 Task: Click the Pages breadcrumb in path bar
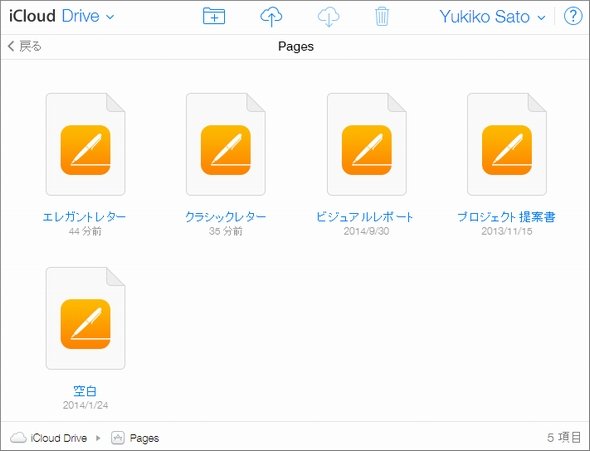coord(144,438)
